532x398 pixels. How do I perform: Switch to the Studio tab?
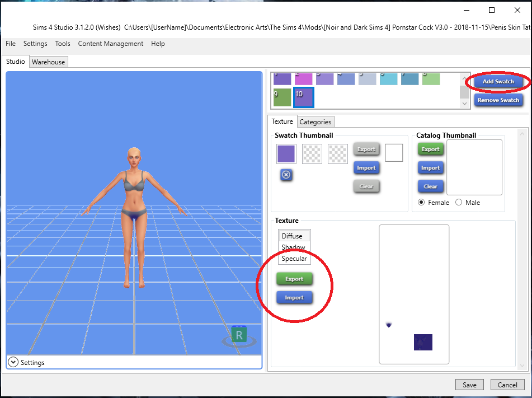click(16, 62)
